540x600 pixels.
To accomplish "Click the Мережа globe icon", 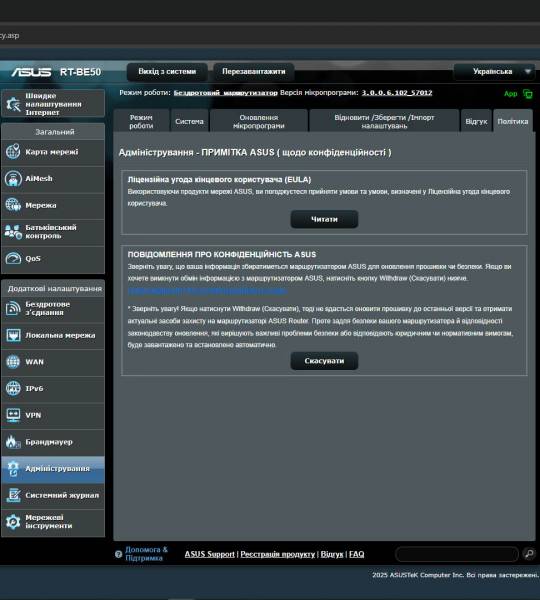I will [x=13, y=205].
